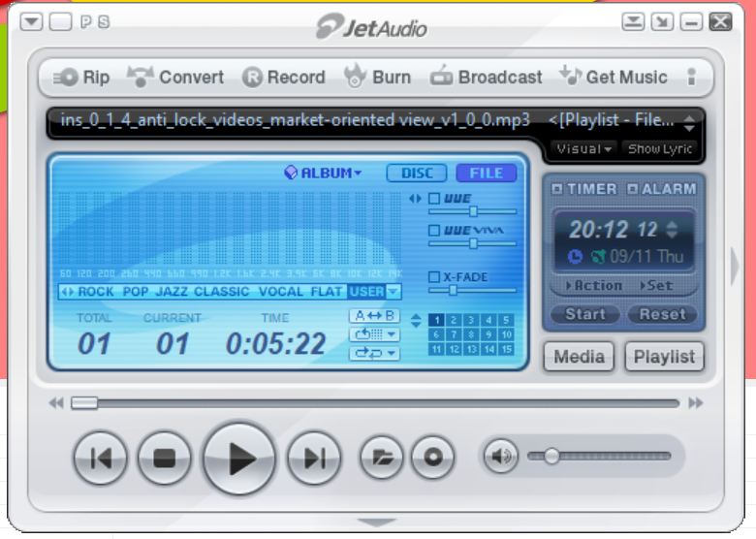The height and width of the screenshot is (539, 756).
Task: Select the CLASSIC equalizer preset
Action: [222, 292]
